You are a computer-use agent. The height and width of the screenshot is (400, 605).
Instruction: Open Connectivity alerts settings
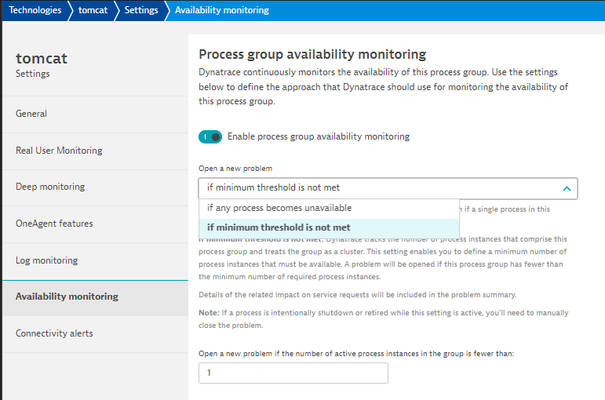(57, 333)
